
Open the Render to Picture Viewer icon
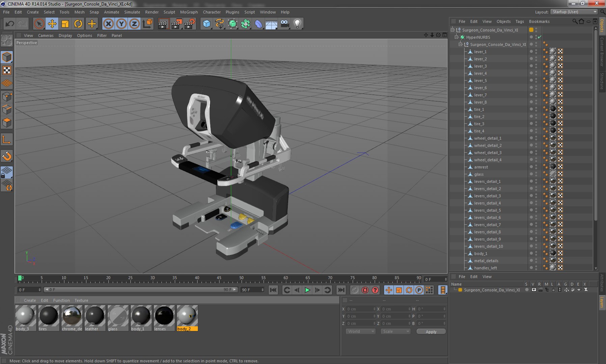(176, 24)
